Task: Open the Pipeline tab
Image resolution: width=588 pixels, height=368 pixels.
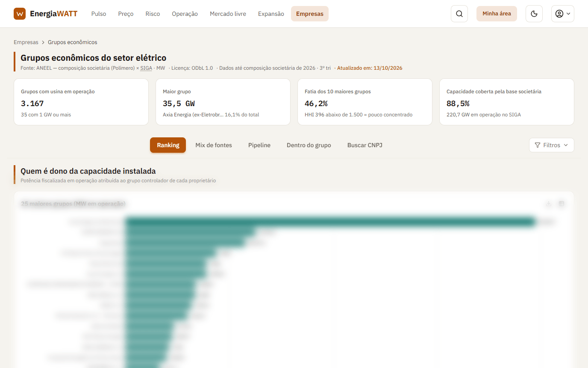Action: coord(259,145)
